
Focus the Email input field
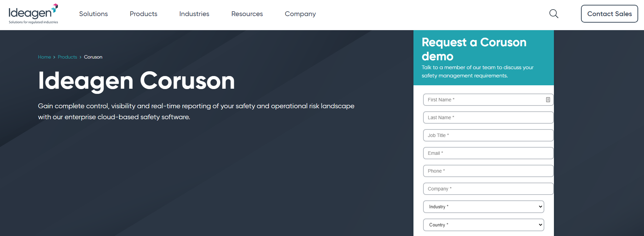(488, 153)
